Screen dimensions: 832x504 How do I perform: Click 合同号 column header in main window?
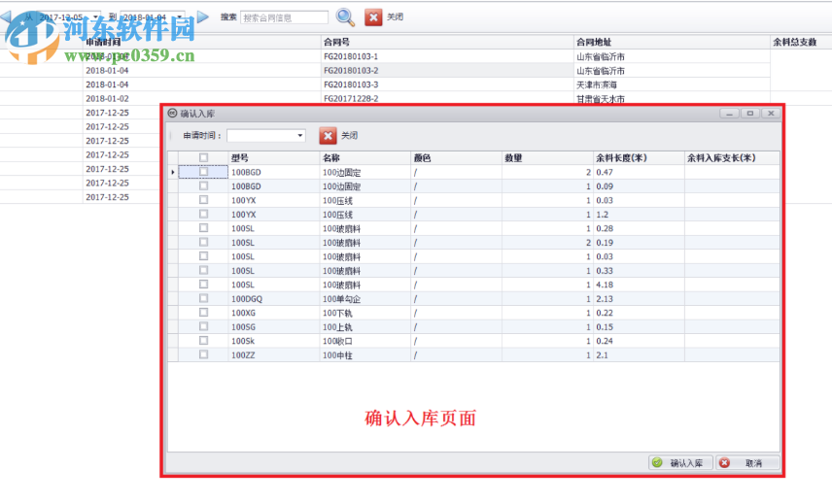pyautogui.click(x=447, y=42)
